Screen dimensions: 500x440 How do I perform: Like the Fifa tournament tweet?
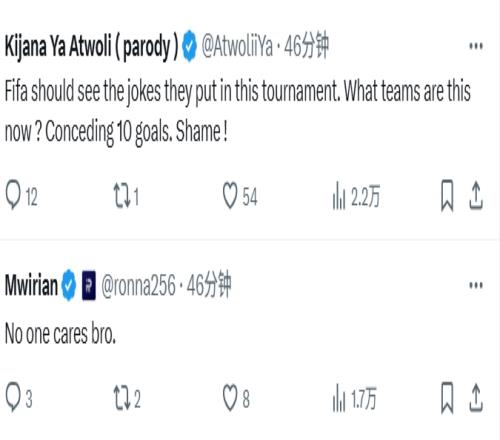pyautogui.click(x=240, y=196)
